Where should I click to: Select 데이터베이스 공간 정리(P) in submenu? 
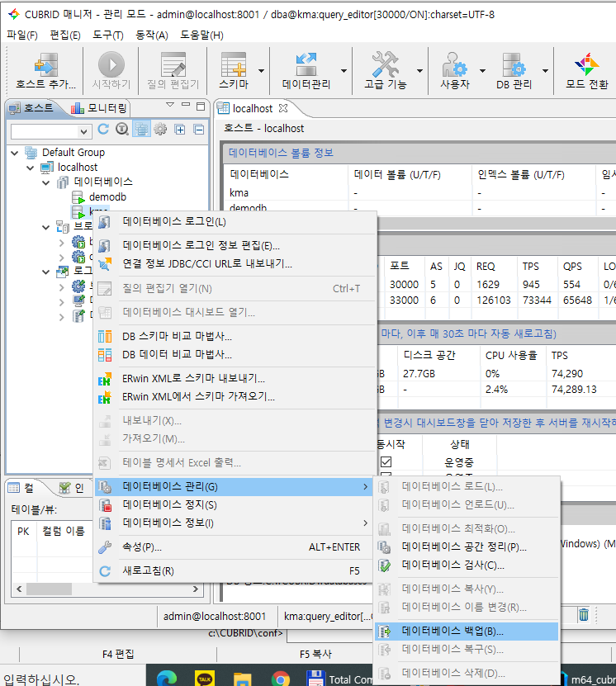click(x=467, y=546)
